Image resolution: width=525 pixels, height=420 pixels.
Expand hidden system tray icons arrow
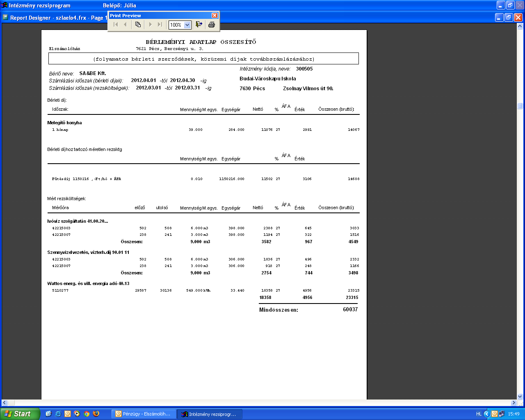coord(487,414)
